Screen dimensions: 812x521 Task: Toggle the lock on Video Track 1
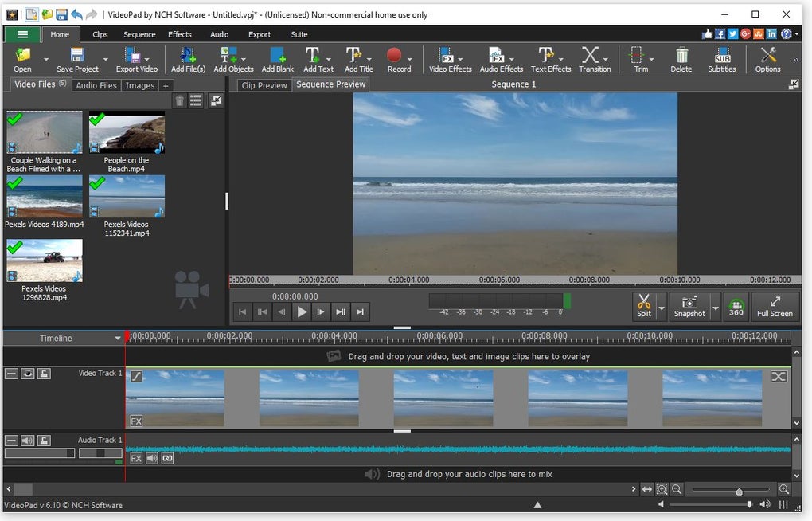click(44, 374)
